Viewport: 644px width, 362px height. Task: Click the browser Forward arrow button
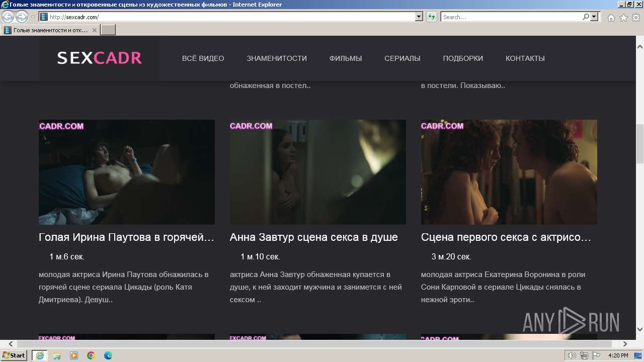(22, 17)
